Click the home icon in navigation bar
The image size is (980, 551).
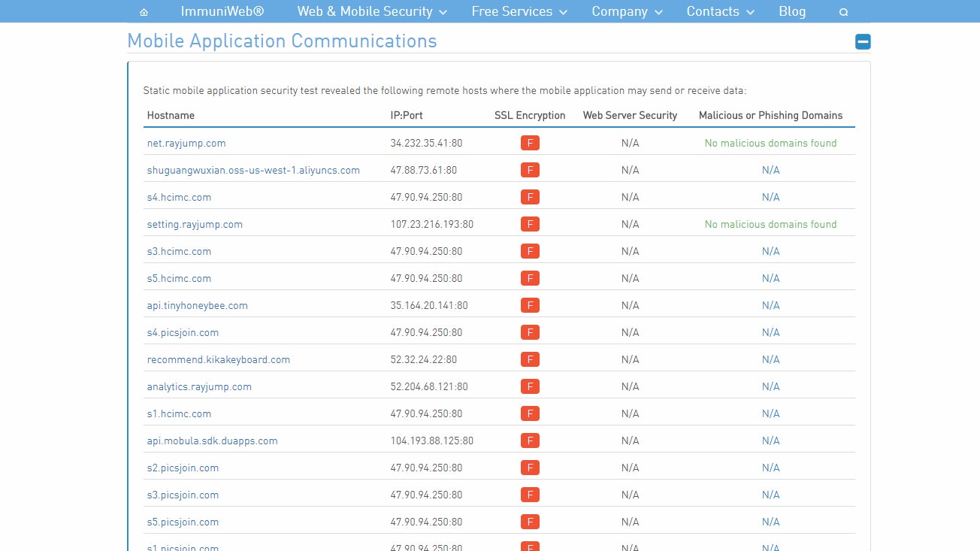[x=144, y=12]
